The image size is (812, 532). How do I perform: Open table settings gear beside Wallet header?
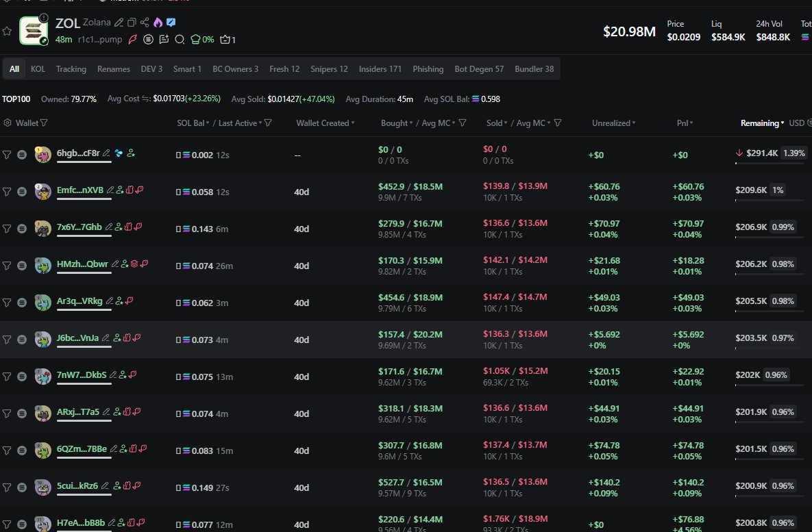coord(8,123)
